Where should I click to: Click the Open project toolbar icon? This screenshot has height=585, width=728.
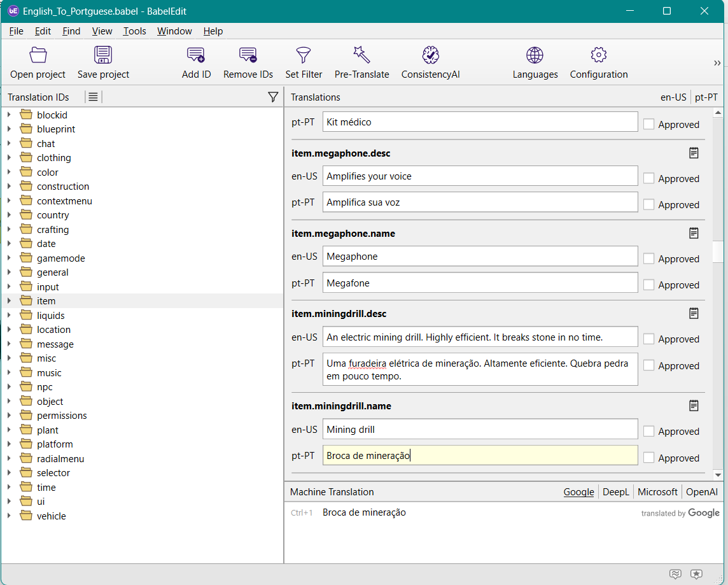[x=38, y=55]
